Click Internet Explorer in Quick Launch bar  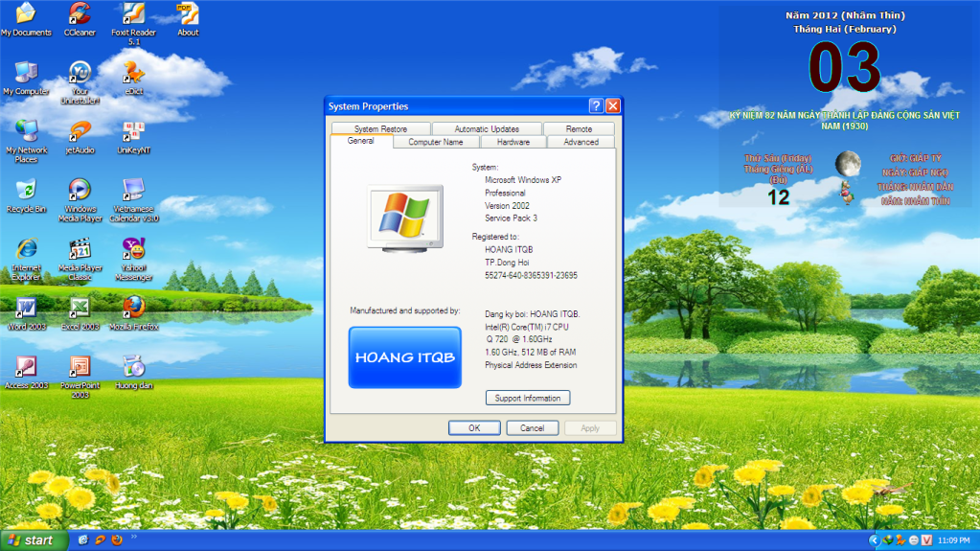83,540
